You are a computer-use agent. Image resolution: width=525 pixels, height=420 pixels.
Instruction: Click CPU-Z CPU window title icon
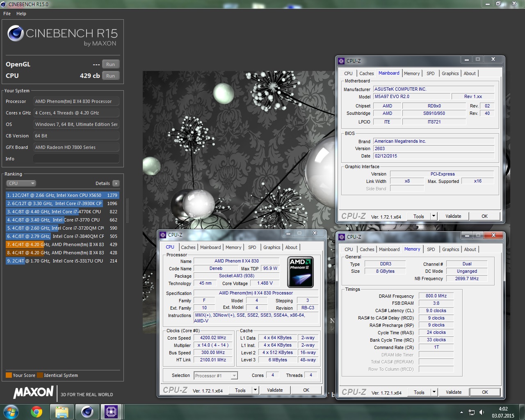coord(163,235)
